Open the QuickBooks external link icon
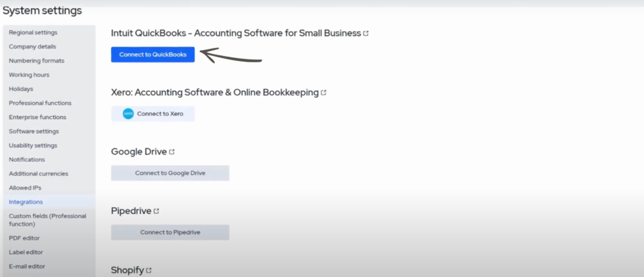Screen dimensions: 644x277 [366, 34]
